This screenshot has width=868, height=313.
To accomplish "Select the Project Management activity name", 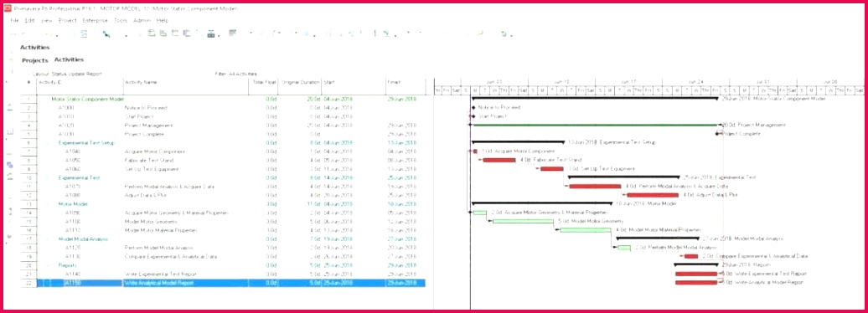I will coord(148,126).
